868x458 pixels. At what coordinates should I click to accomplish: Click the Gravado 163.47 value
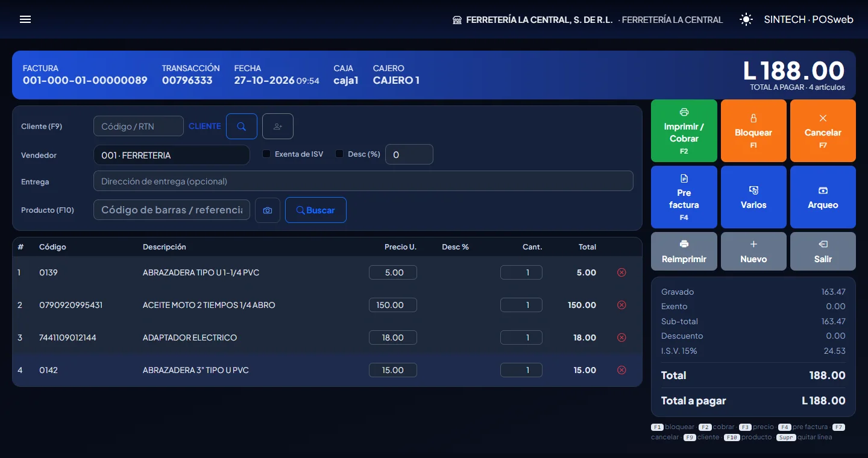(x=834, y=292)
